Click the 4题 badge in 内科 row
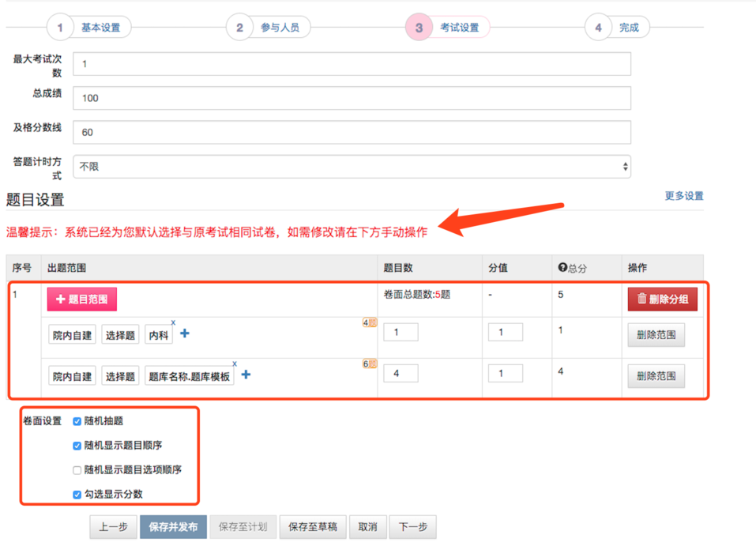 pos(370,322)
